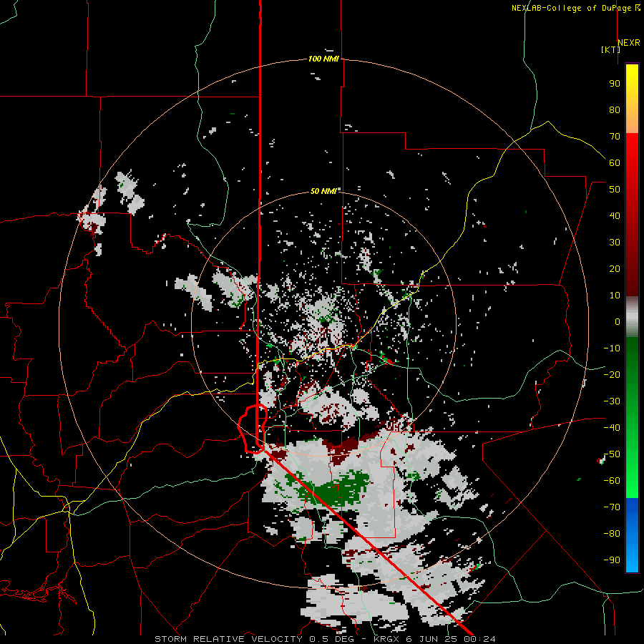Click the 0 value on velocity scale
The image size is (644, 644).
(x=618, y=322)
